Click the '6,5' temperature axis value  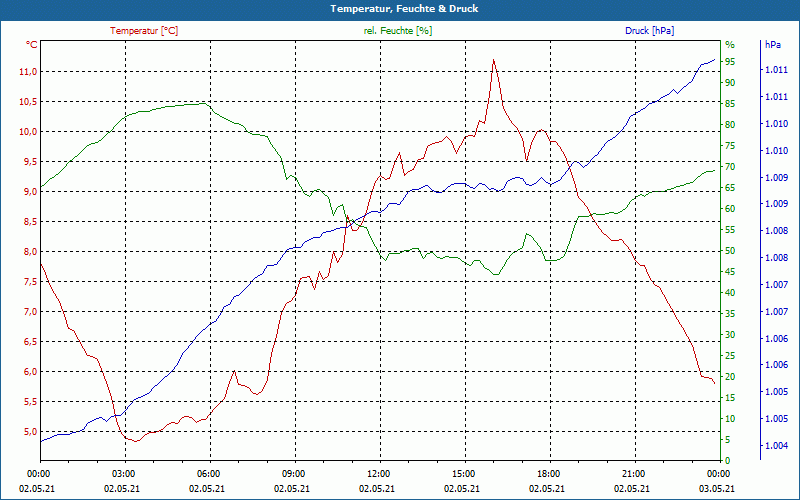[x=30, y=342]
